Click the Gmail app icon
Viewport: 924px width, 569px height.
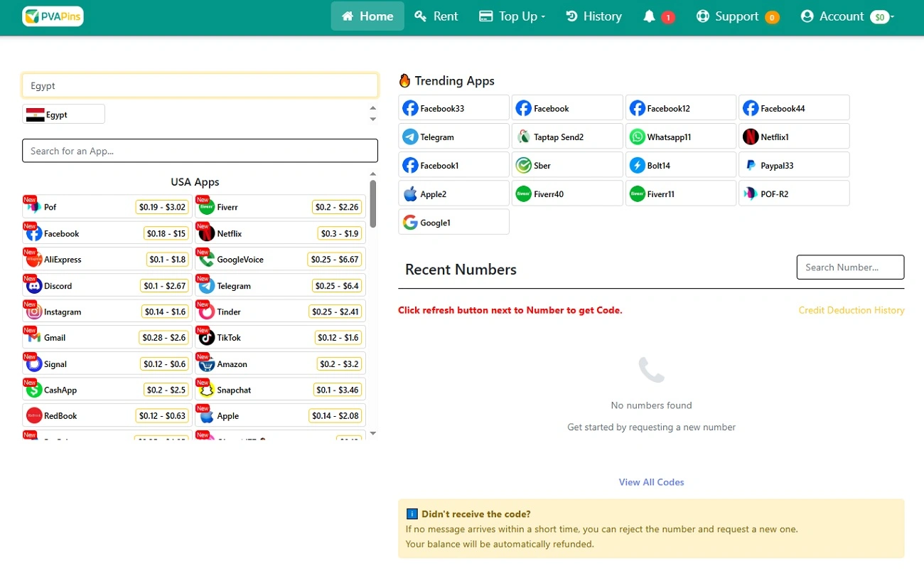click(33, 338)
